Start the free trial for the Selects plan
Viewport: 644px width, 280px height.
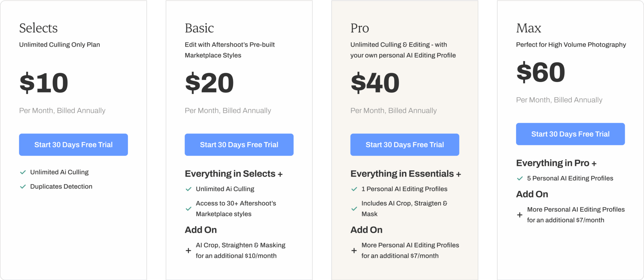pyautogui.click(x=73, y=145)
